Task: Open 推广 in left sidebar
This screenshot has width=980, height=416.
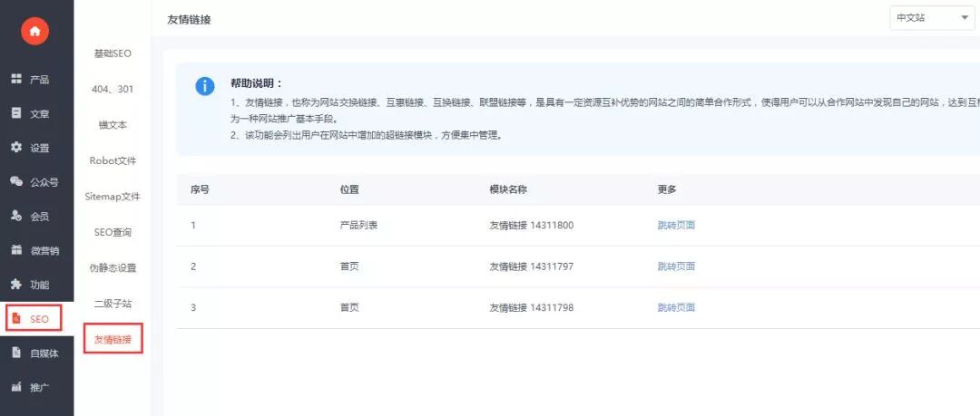Action: 37,387
